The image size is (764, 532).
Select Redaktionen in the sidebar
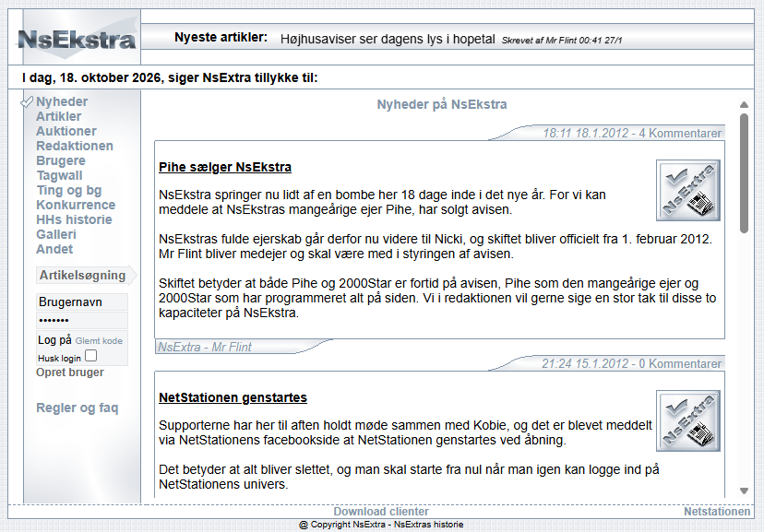pos(75,146)
